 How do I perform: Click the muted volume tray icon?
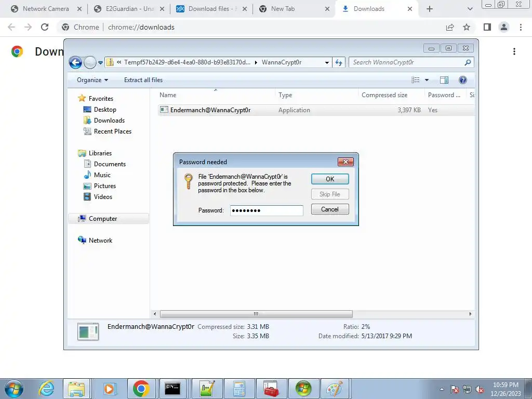[480, 390]
